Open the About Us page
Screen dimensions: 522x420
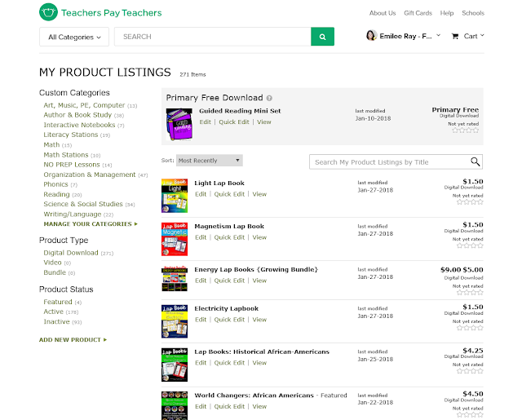pyautogui.click(x=383, y=13)
